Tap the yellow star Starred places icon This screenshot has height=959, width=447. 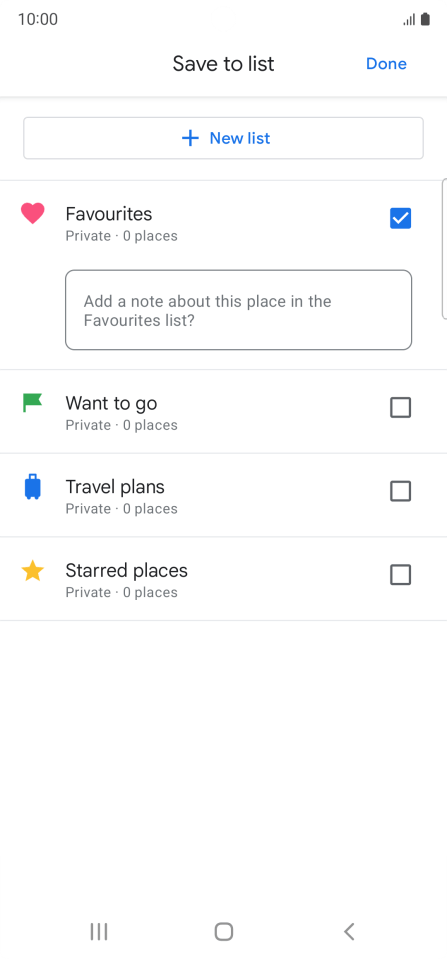pos(32,571)
